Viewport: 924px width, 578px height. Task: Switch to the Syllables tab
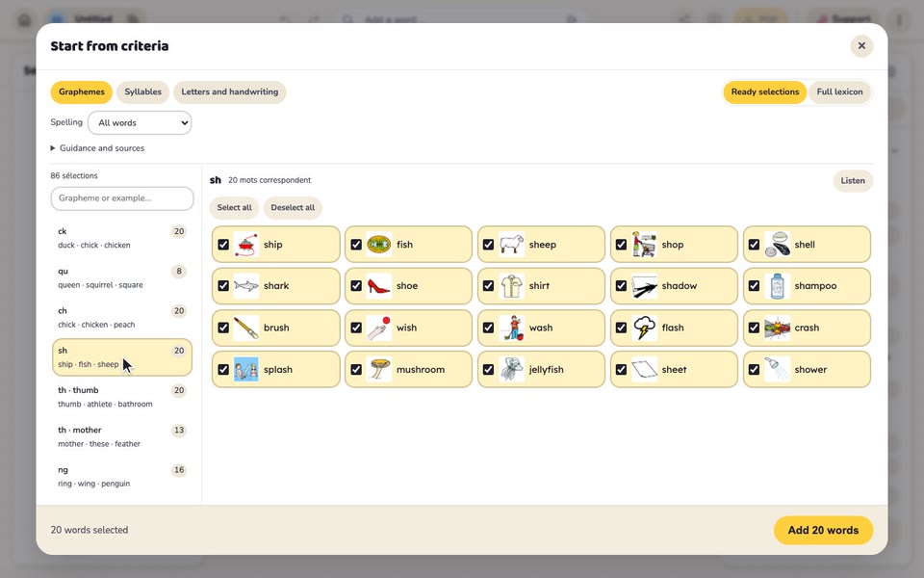[142, 92]
